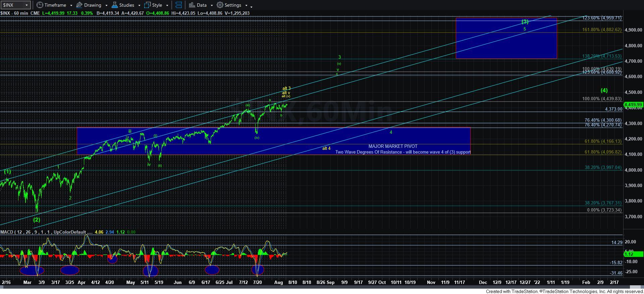Click the 3,700.00 price axis label

pyautogui.click(x=633, y=217)
